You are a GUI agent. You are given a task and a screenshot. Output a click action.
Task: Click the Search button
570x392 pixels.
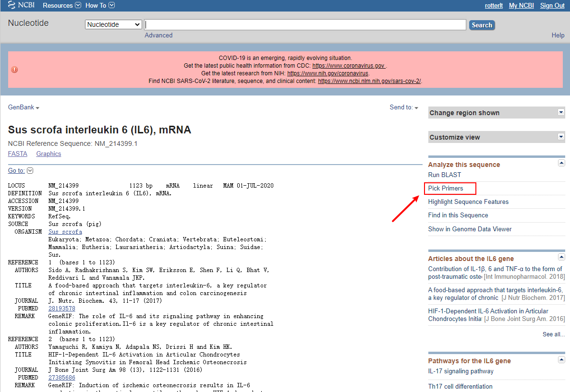pos(482,25)
